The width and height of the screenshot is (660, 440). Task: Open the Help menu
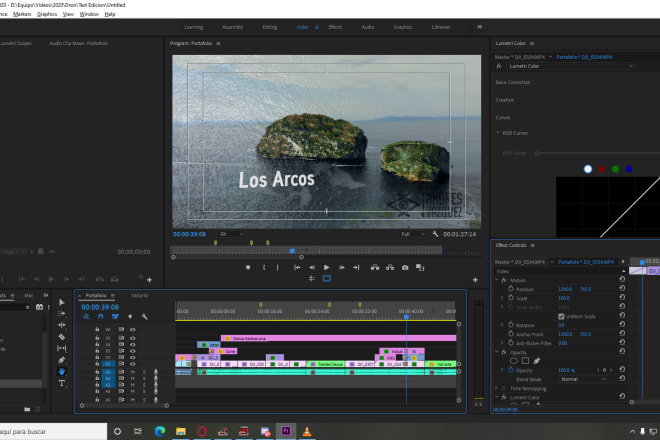pos(110,14)
